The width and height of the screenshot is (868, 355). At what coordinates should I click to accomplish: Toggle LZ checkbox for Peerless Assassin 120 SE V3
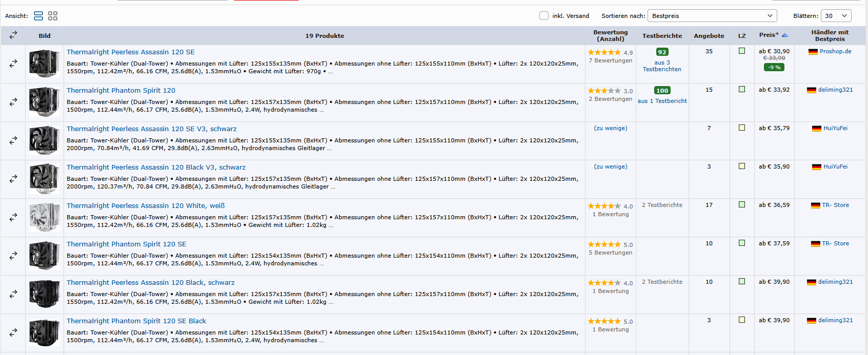[741, 128]
